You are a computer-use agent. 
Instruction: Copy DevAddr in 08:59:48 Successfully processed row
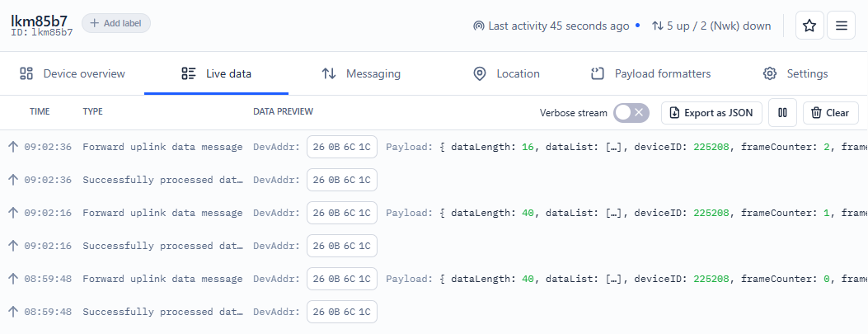coord(342,311)
